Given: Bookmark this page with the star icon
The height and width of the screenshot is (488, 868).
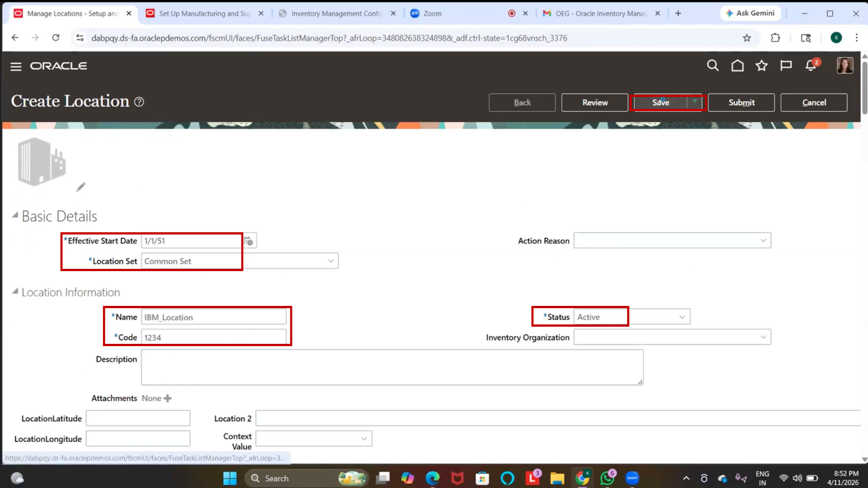Looking at the screenshot, I should coord(747,38).
